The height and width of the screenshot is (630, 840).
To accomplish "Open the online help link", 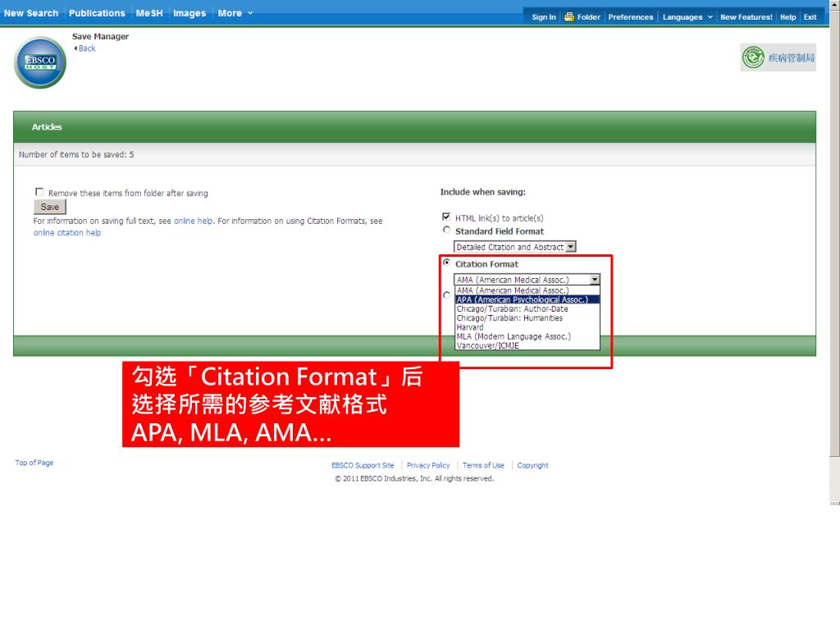I will 194,221.
